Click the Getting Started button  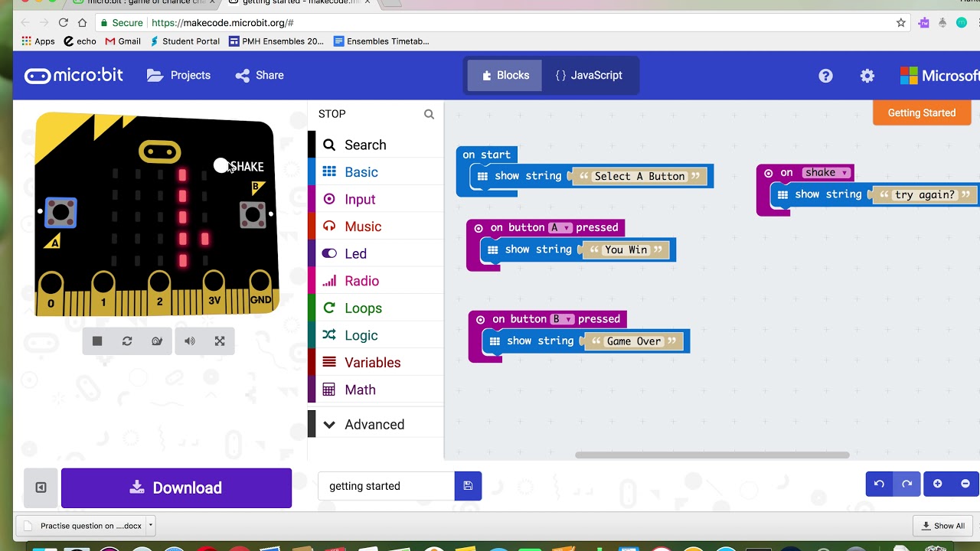pos(922,112)
